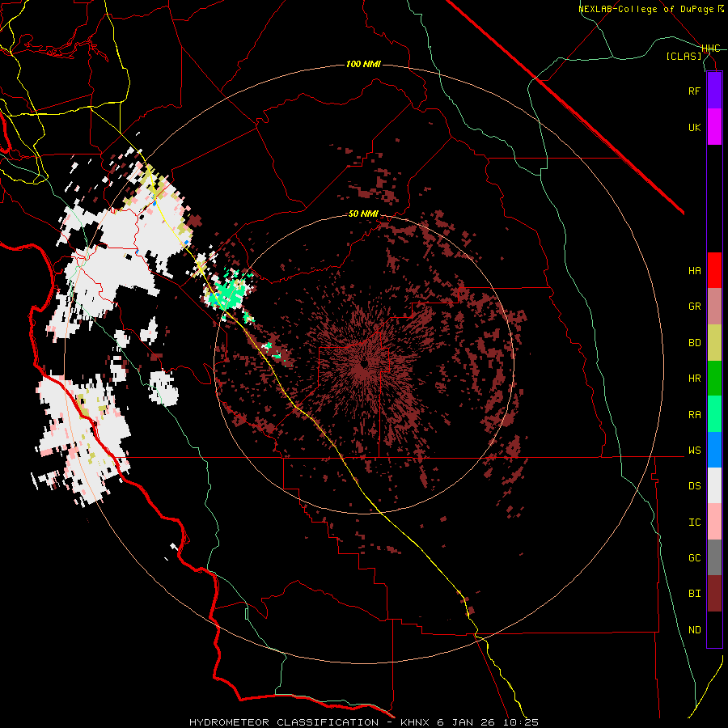Screen dimensions: 728x728
Task: Click the HYDROMETEOR CLASSIFICATION title text
Action: [x=284, y=722]
